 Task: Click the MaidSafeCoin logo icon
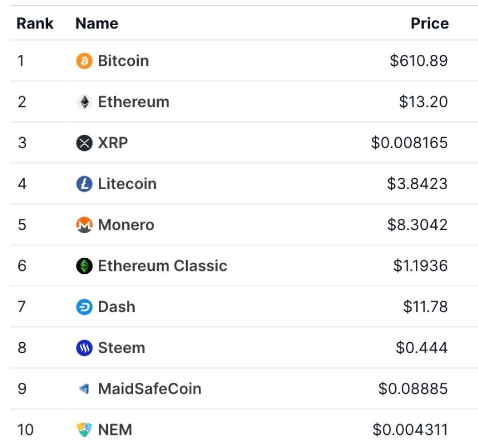[x=84, y=389]
